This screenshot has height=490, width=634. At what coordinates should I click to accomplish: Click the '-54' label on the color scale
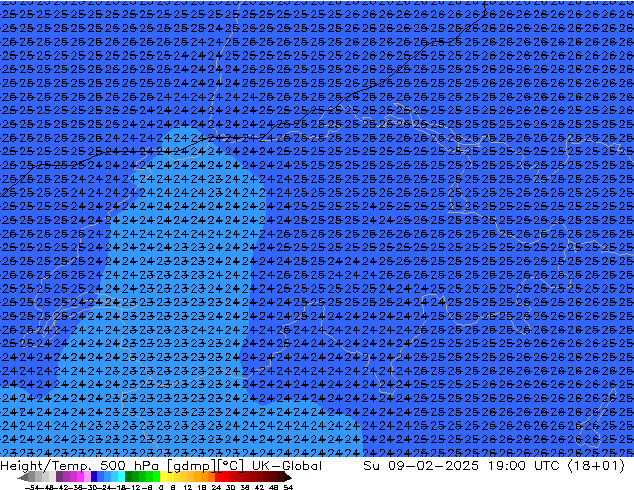click(x=32, y=488)
